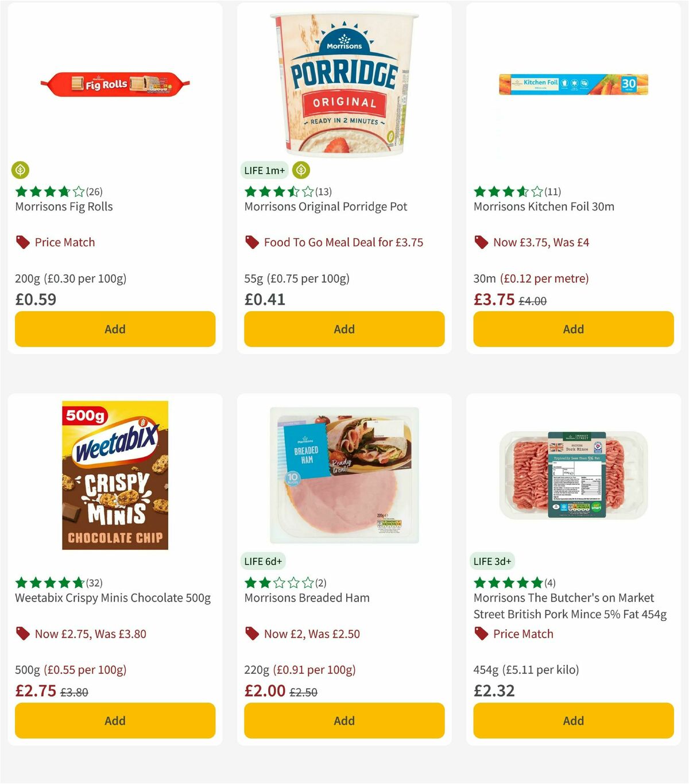Open the Morrisons Fig Rolls product page
The height and width of the screenshot is (784, 689).
pyautogui.click(x=64, y=207)
